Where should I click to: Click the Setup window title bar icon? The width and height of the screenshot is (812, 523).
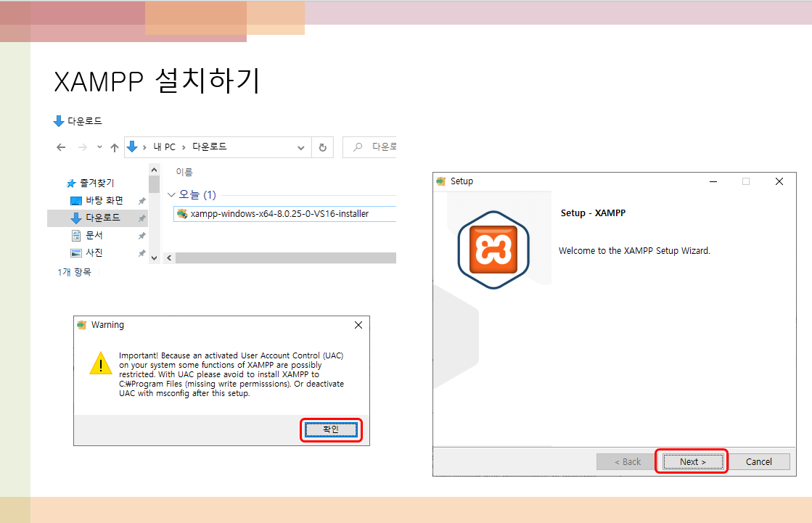tap(440, 181)
